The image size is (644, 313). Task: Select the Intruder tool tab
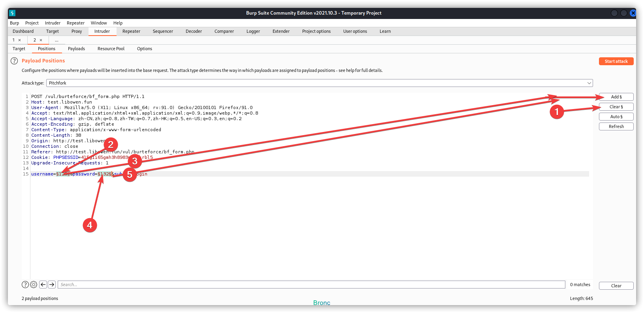pyautogui.click(x=102, y=31)
